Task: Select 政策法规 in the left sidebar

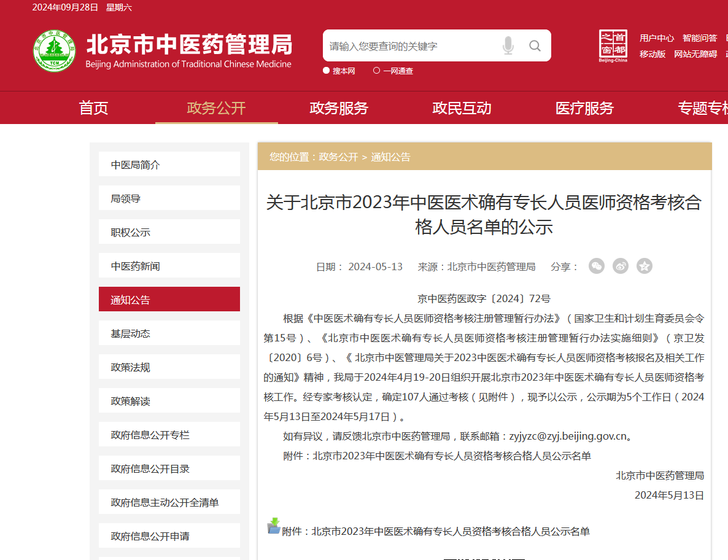Action: tap(169, 367)
